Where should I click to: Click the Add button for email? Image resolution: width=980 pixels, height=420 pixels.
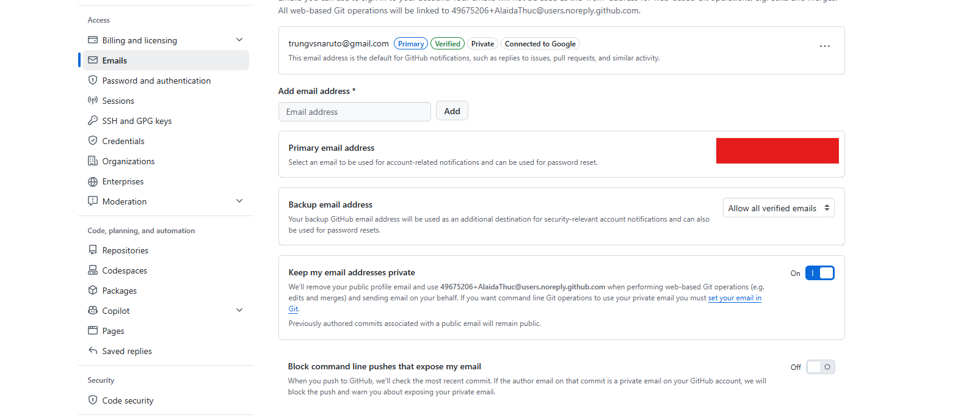coord(452,111)
